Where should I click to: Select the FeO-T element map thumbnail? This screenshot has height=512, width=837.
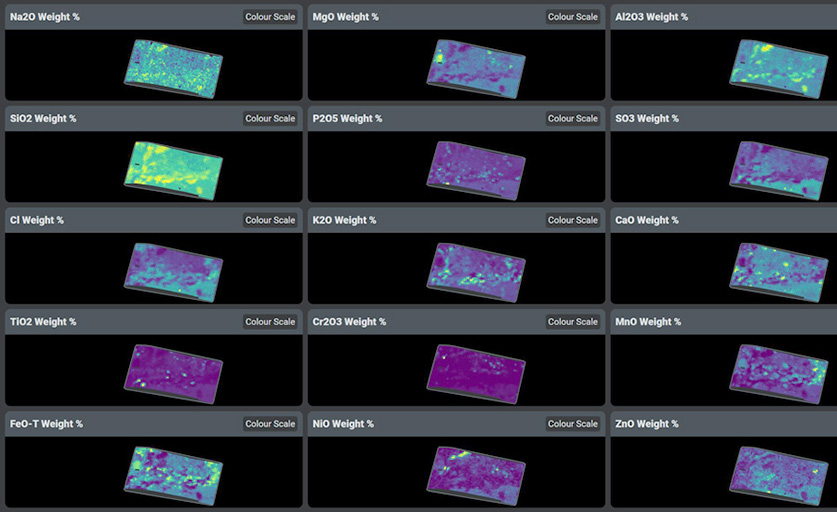[173, 475]
